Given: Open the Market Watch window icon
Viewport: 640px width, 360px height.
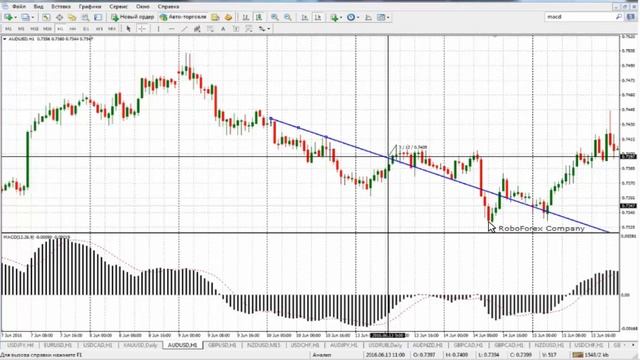Looking at the screenshot, I should 46,17.
